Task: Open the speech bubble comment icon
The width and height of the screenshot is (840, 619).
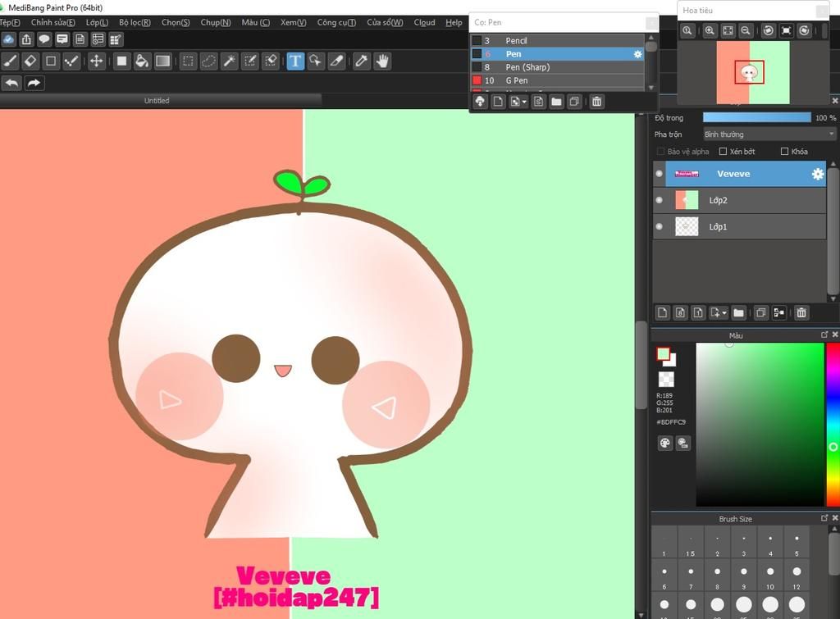Action: [x=44, y=39]
